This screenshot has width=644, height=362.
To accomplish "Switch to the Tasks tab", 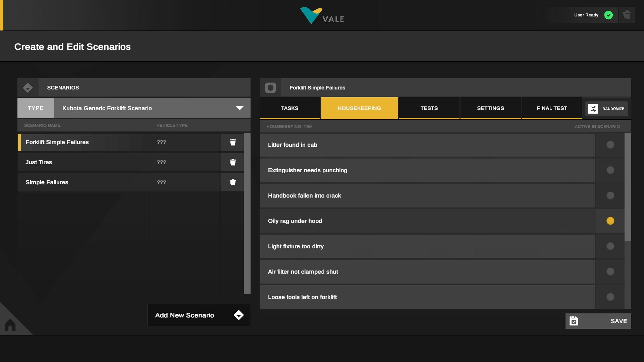I will (289, 108).
